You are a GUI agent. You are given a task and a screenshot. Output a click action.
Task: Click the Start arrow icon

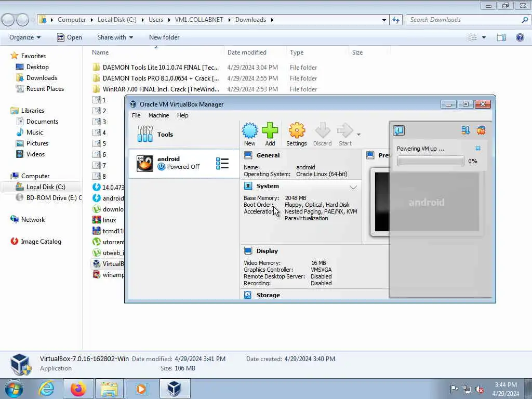click(345, 130)
